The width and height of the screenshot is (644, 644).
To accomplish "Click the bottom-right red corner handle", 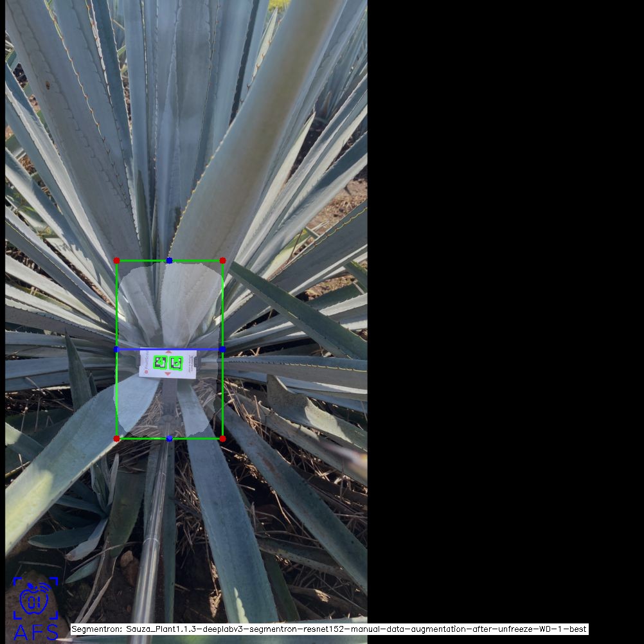I will 222,438.
